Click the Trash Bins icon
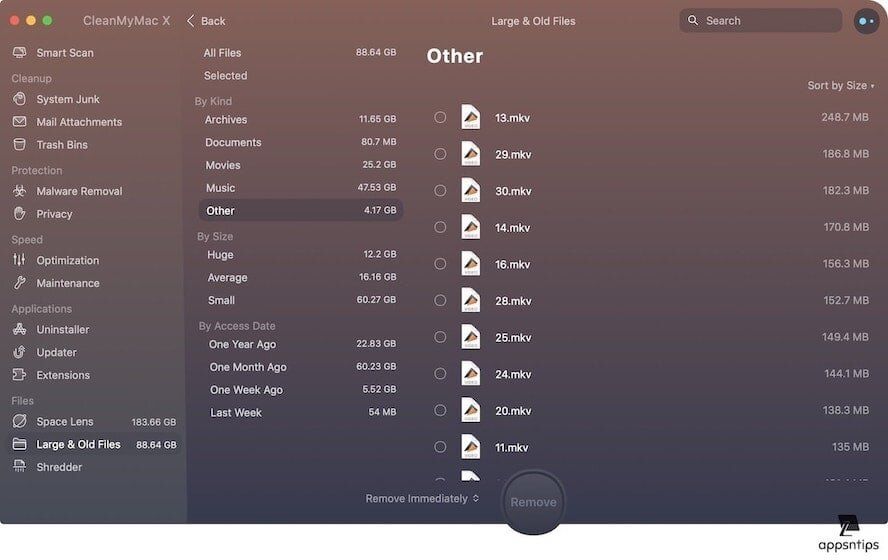This screenshot has height=560, width=888. click(19, 144)
